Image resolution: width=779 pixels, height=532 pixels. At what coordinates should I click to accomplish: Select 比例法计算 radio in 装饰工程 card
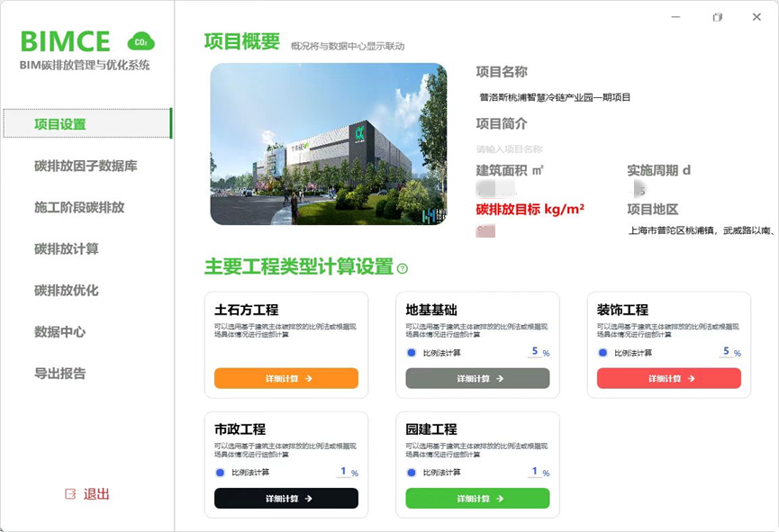pos(601,350)
